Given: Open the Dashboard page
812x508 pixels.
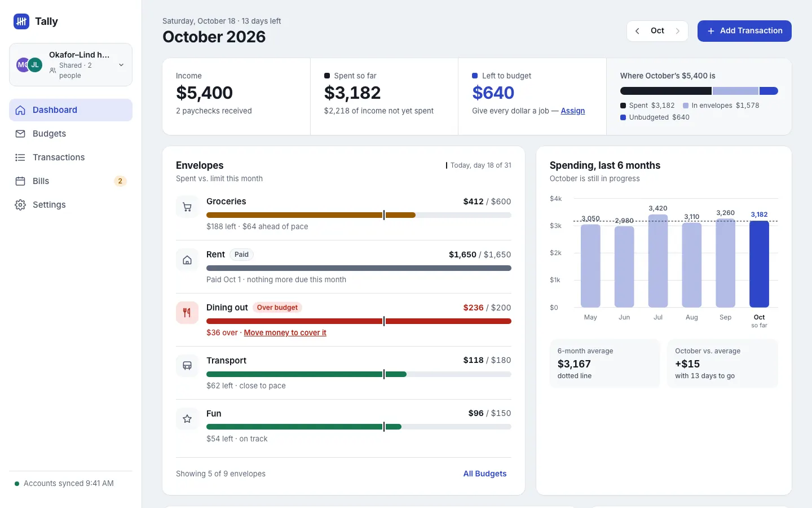Looking at the screenshot, I should (70, 110).
